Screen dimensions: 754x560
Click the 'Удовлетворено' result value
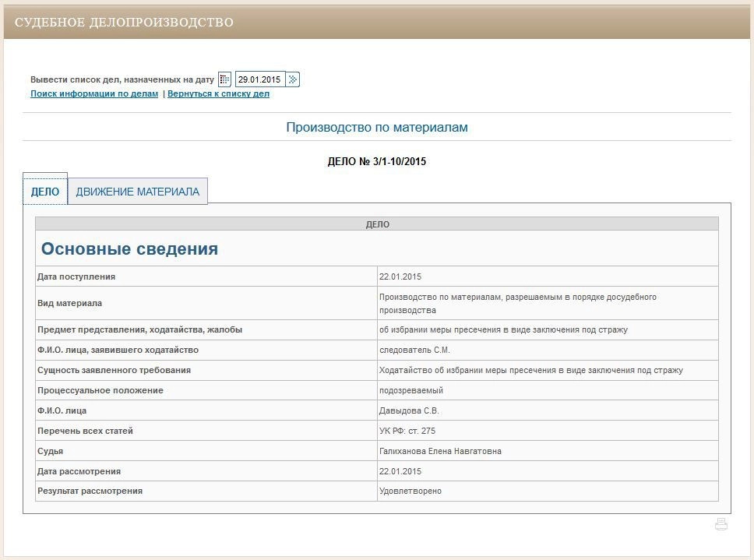click(410, 491)
